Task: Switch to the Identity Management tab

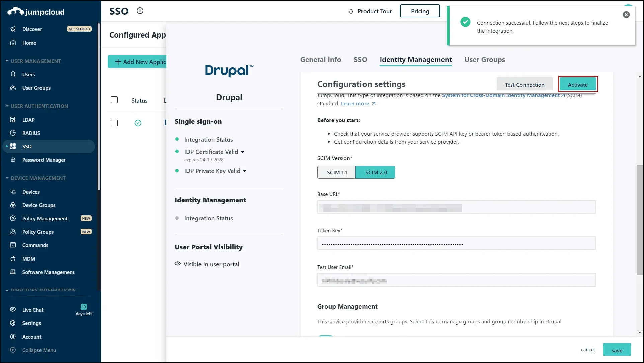Action: pyautogui.click(x=415, y=59)
